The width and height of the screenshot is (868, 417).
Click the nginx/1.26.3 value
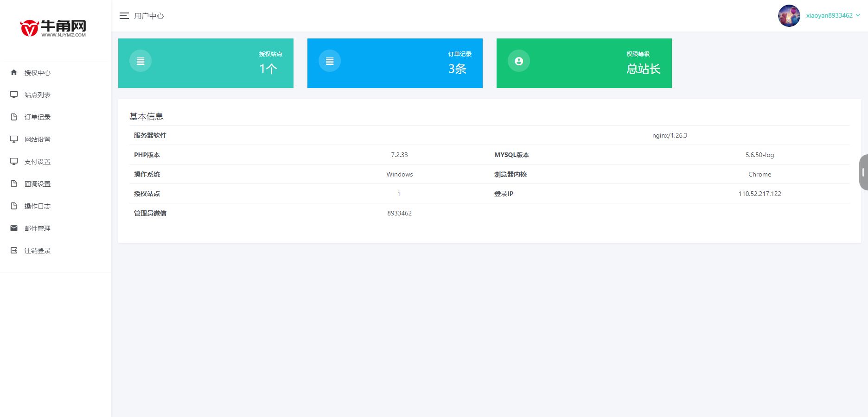click(670, 135)
